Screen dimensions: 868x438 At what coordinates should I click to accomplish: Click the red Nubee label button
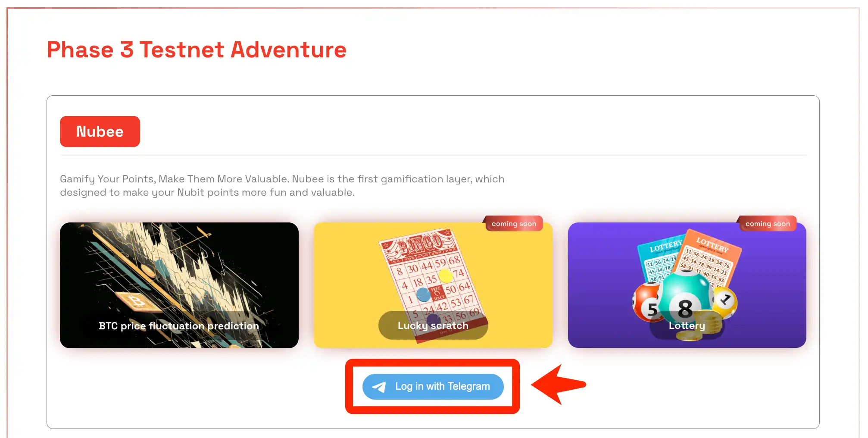pos(100,131)
